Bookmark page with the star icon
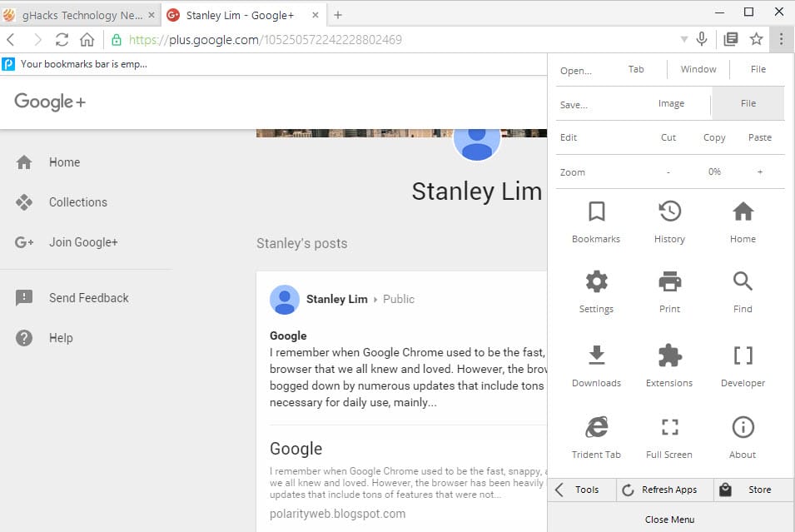The width and height of the screenshot is (795, 532). (756, 39)
